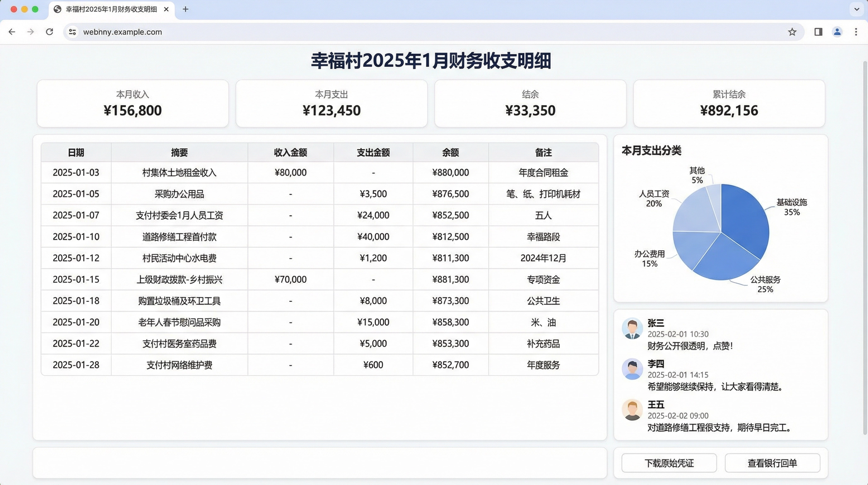Open the Chrome three-dot menu

click(856, 32)
